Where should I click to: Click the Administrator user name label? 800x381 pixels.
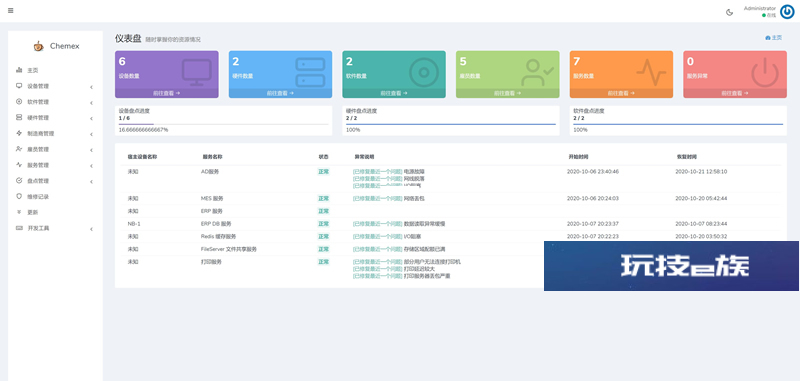(x=760, y=8)
